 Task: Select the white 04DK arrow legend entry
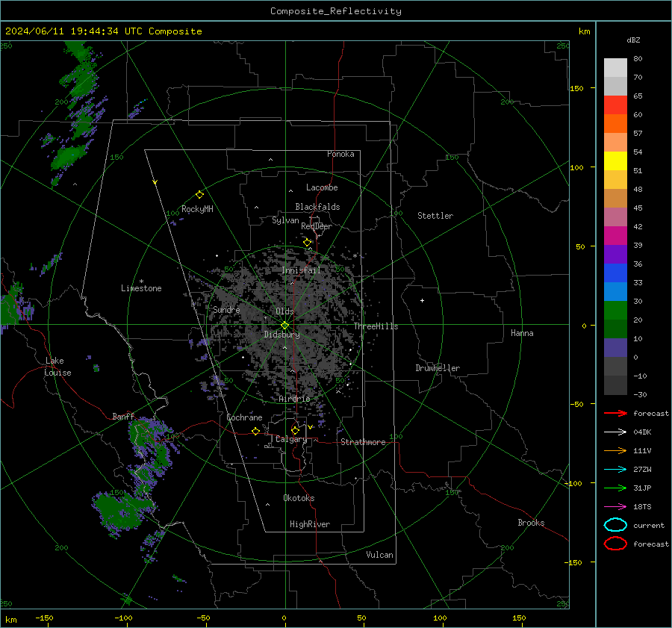615,432
